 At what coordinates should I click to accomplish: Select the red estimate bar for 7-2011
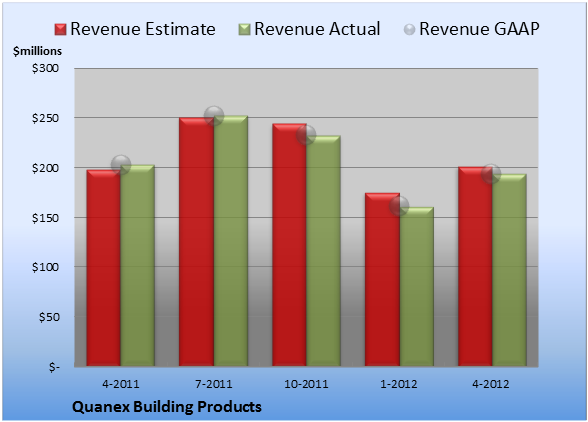pos(196,242)
